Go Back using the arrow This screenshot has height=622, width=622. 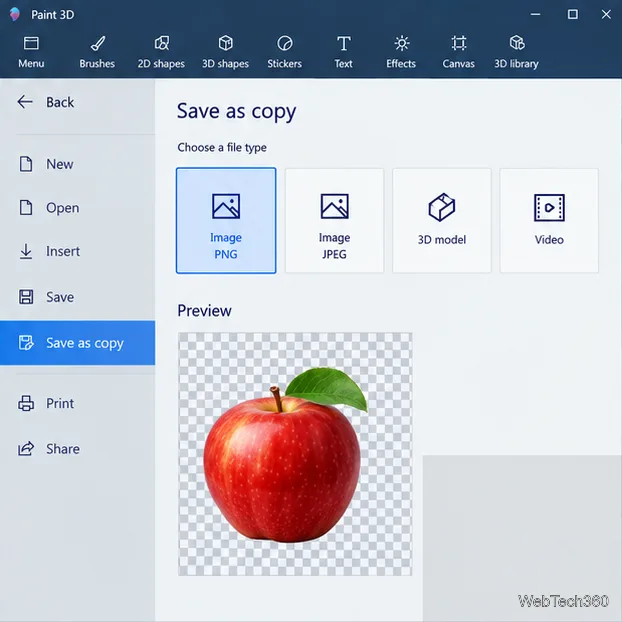click(x=25, y=102)
